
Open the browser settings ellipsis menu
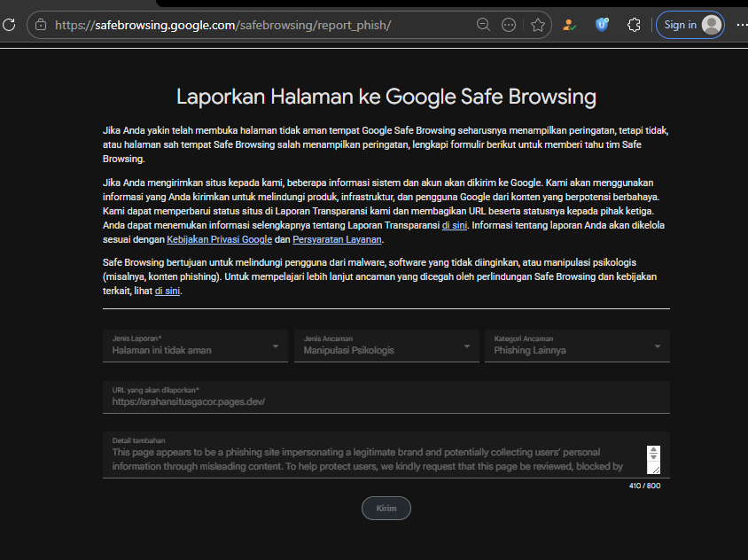click(x=743, y=25)
